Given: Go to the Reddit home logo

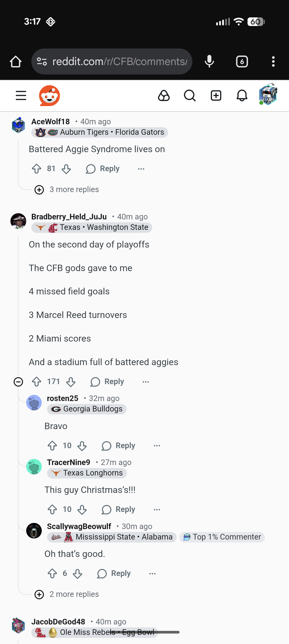Looking at the screenshot, I should (50, 96).
